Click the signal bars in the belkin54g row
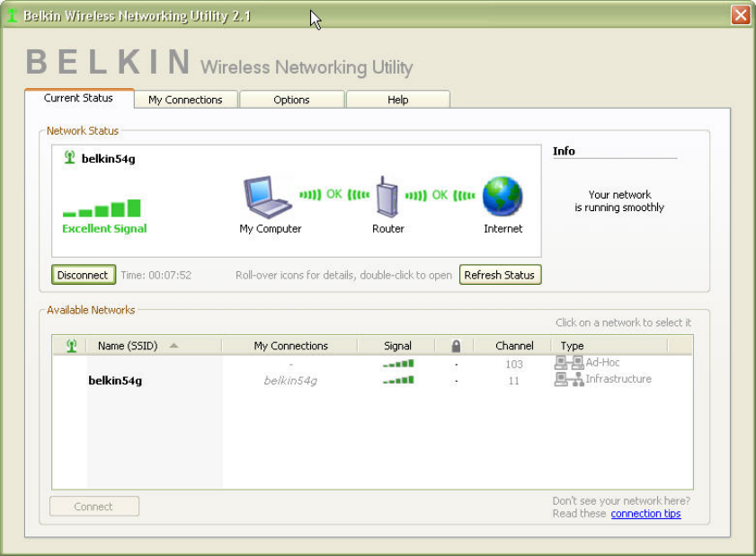Screen dimensions: 756x556 coord(398,380)
